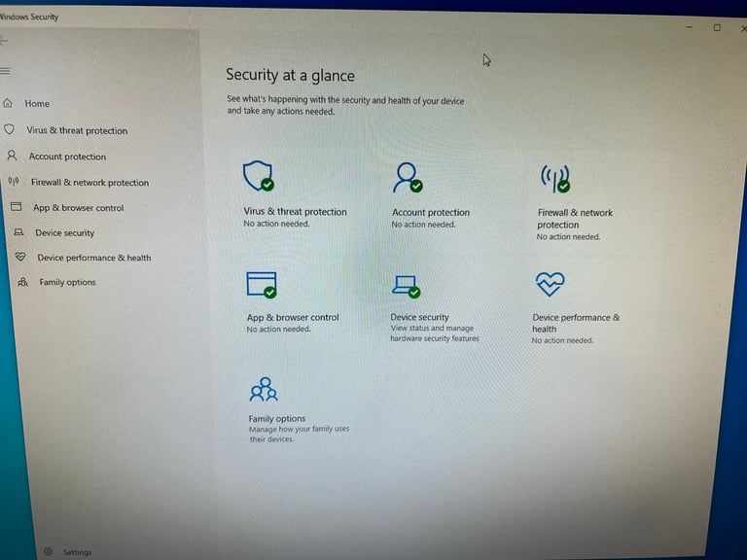The image size is (747, 560).
Task: Open the large Family options people tile icon
Action: pyautogui.click(x=264, y=390)
